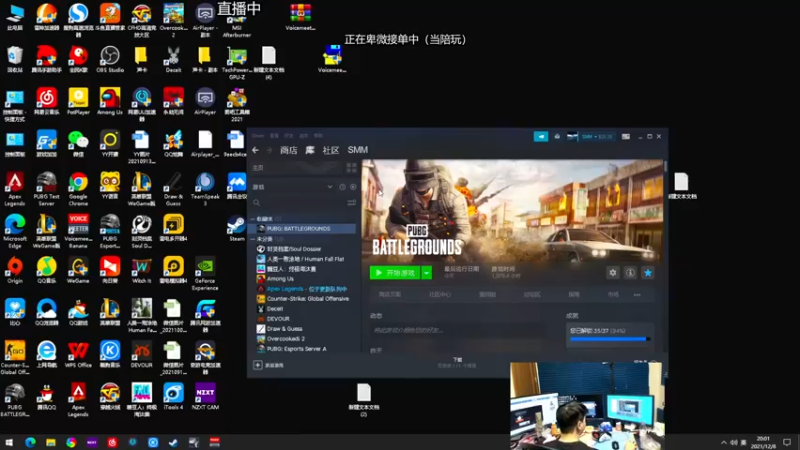Select PUBG: BATTLEGROUNDS in library list
Viewport: 800px width, 450px height.
coord(304,229)
